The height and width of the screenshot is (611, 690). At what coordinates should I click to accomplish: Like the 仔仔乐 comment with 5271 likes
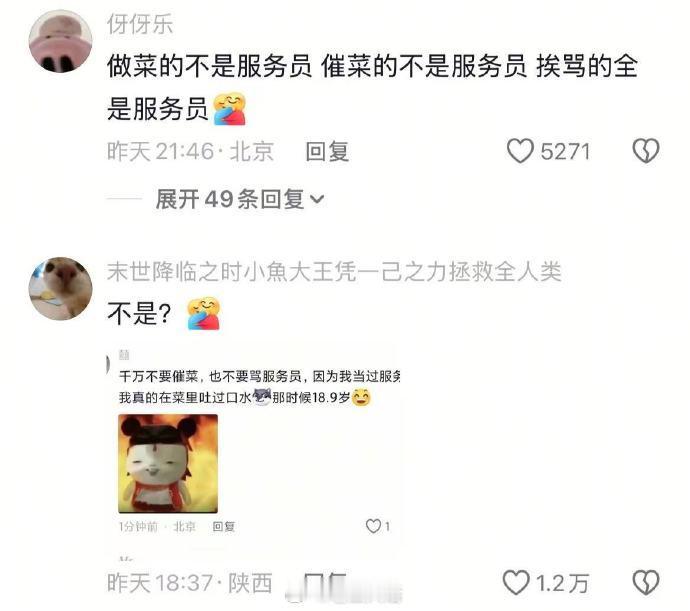[520, 151]
